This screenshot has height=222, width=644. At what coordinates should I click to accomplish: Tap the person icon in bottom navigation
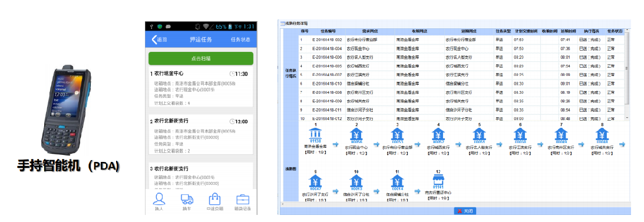point(158,199)
